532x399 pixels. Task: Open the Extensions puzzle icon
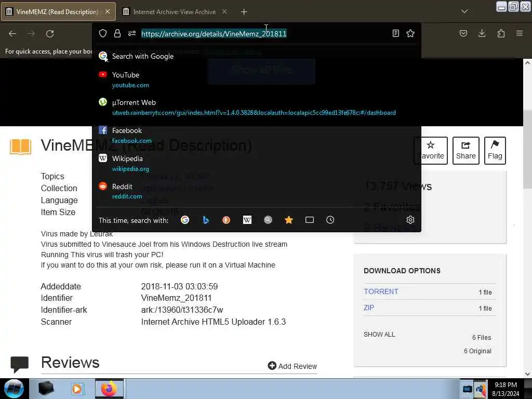click(x=501, y=33)
